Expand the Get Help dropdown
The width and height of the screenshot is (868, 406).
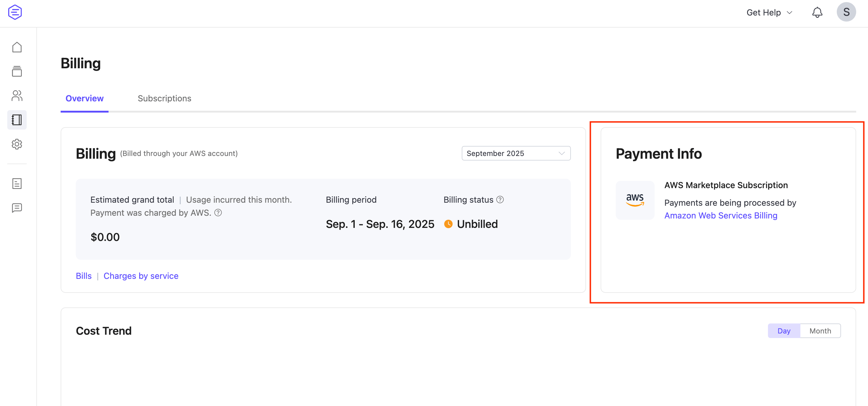(769, 12)
